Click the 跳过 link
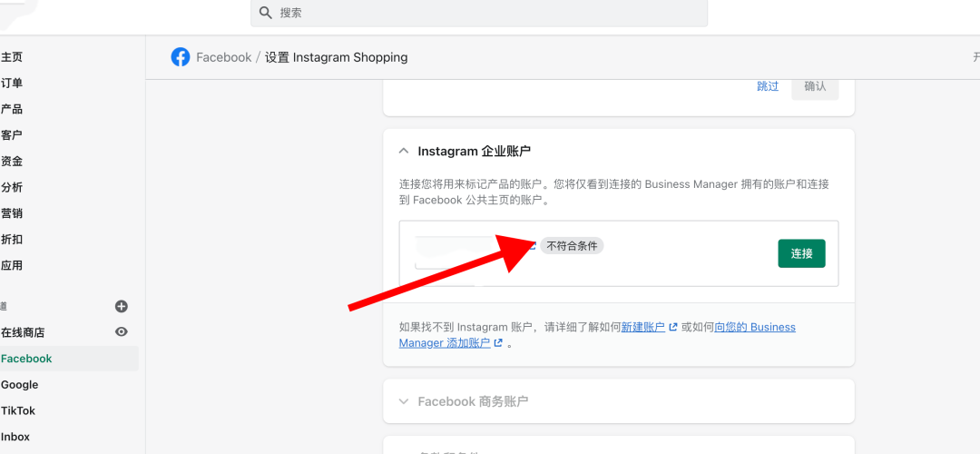This screenshot has width=980, height=454. point(768,86)
